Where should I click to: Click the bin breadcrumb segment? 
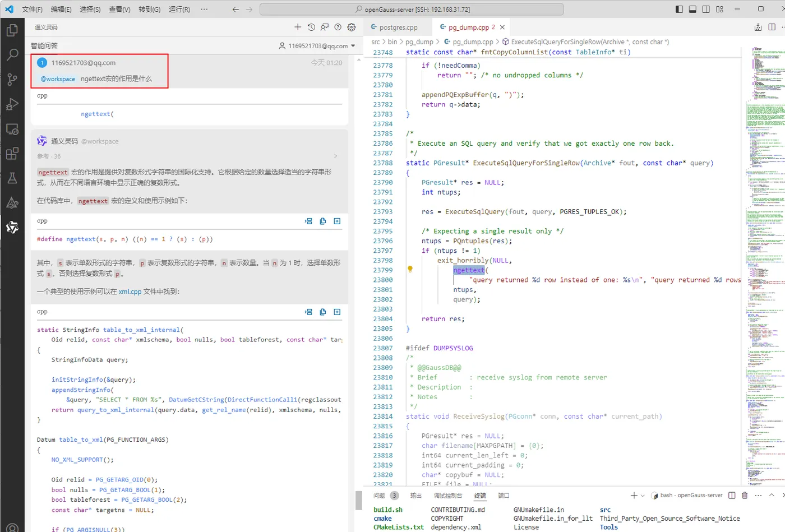click(392, 41)
